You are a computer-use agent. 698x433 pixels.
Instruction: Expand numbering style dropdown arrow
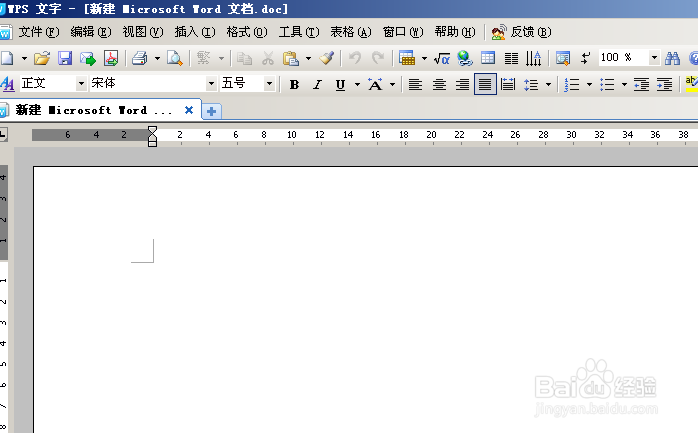589,84
